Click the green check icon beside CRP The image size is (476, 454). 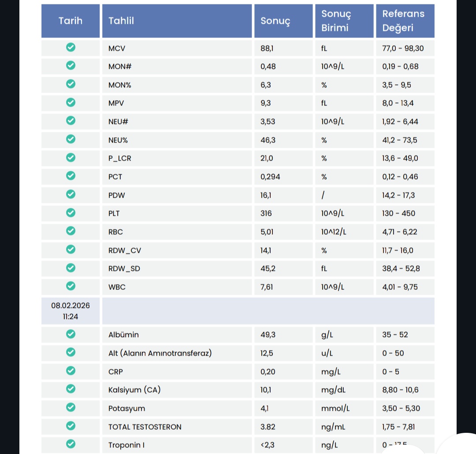(71, 371)
